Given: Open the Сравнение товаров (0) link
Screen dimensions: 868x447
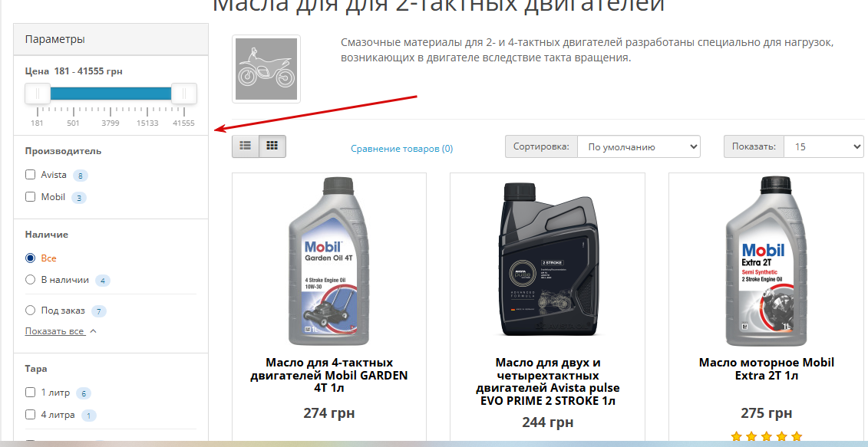Looking at the screenshot, I should 402,148.
